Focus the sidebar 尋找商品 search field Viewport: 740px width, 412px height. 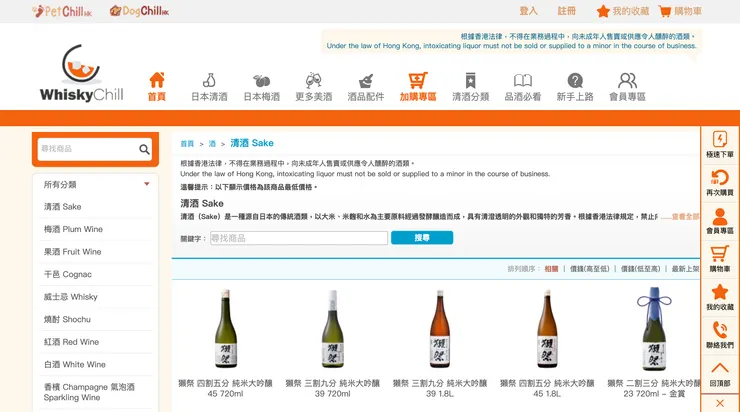pos(87,149)
